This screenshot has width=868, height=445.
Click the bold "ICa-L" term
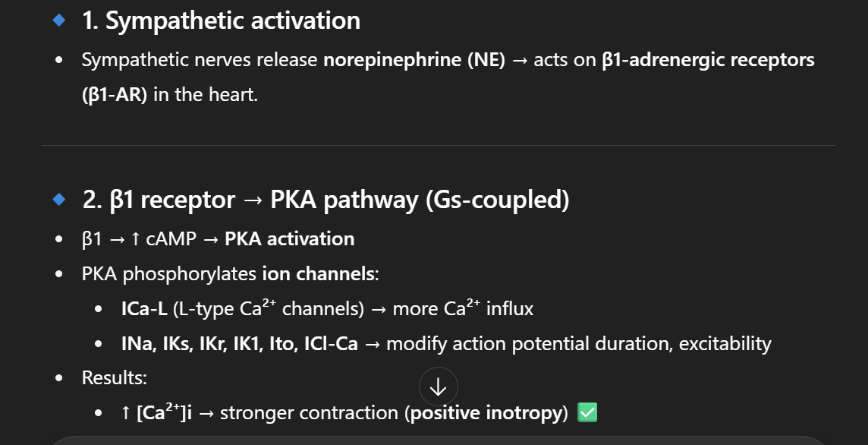144,308
